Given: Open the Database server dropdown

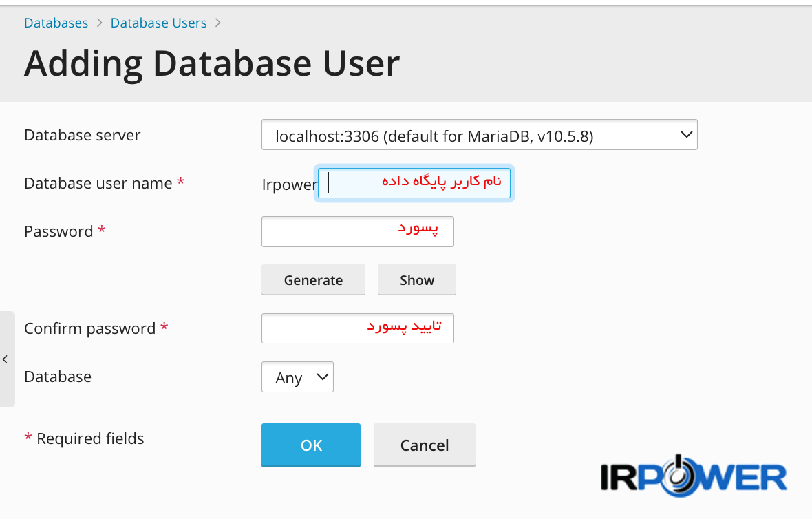Looking at the screenshot, I should tap(479, 135).
